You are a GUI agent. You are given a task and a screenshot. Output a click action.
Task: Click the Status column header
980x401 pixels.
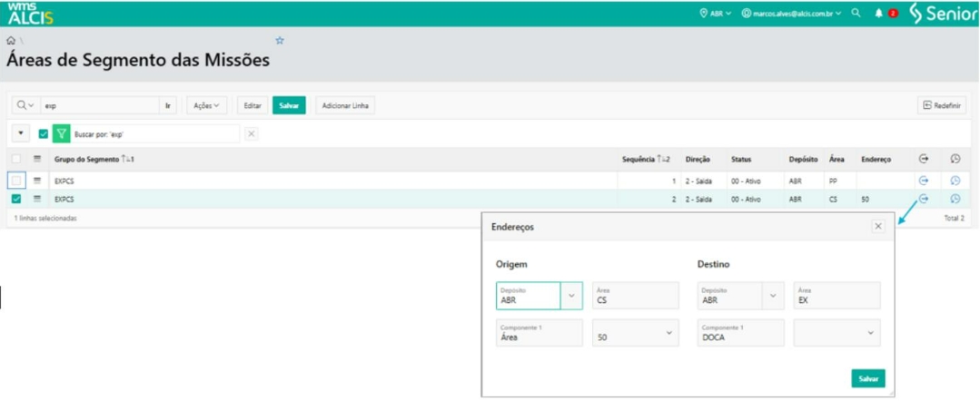click(740, 160)
